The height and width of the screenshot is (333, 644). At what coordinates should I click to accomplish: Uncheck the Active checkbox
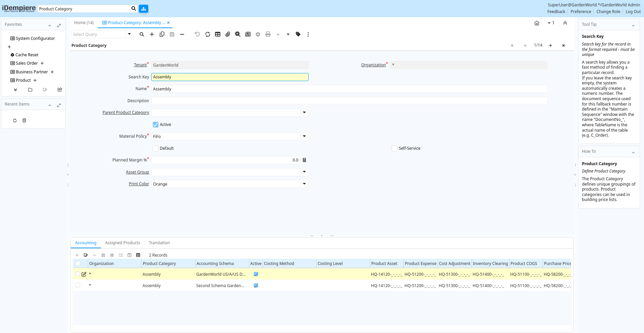pos(156,125)
